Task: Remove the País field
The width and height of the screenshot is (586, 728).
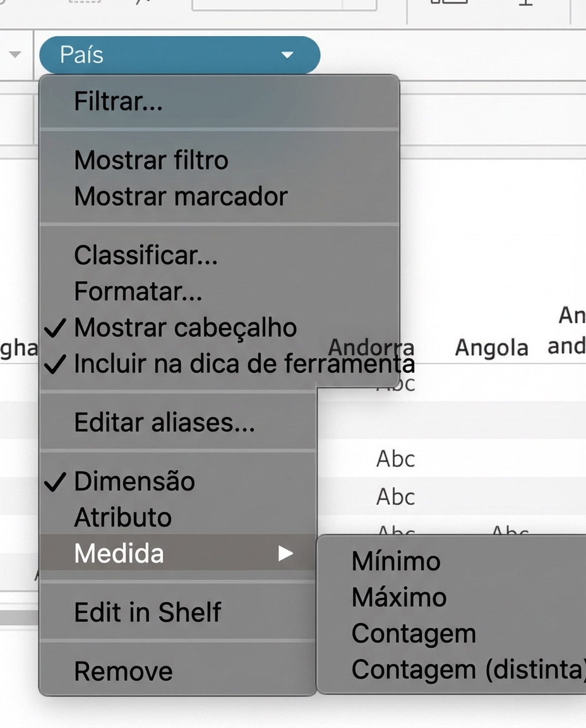Action: [x=123, y=671]
